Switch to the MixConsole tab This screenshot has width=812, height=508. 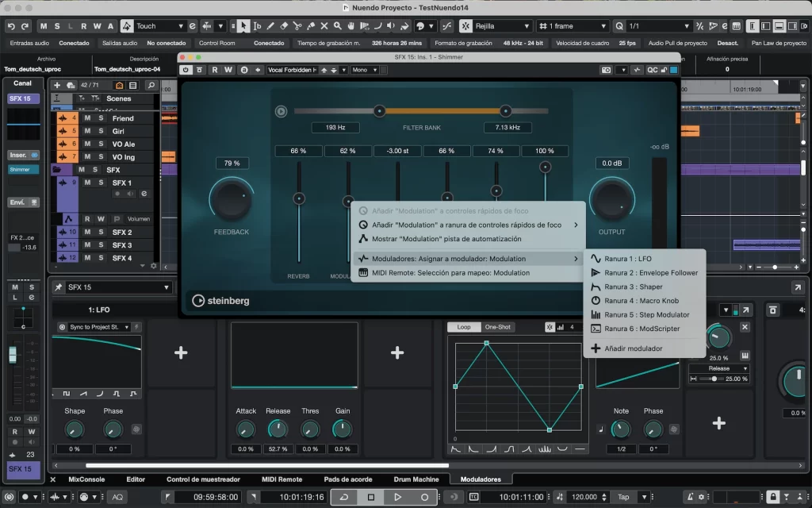point(86,479)
